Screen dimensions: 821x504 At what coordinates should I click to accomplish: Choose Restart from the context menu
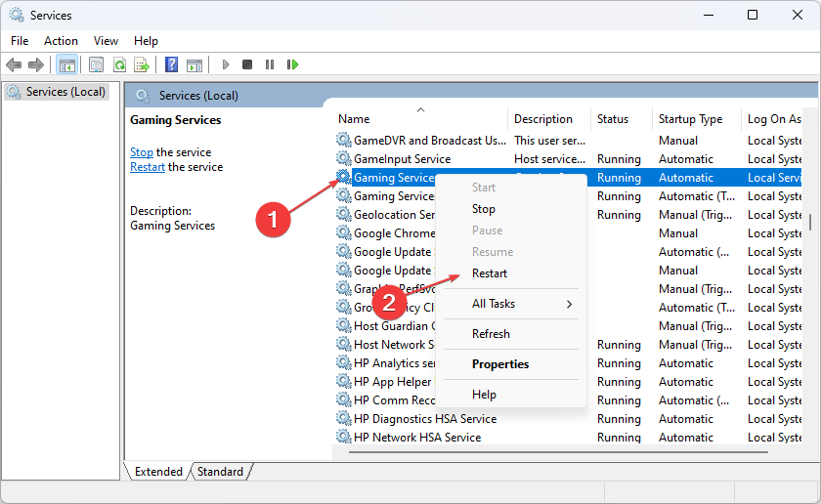[490, 273]
